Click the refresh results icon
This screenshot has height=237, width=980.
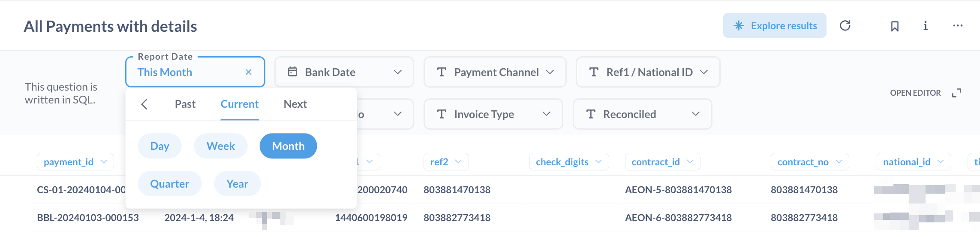pos(845,26)
